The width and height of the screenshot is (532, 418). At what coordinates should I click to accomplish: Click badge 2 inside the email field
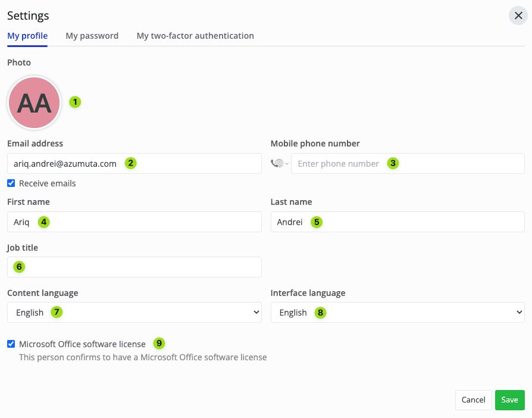[x=130, y=163]
